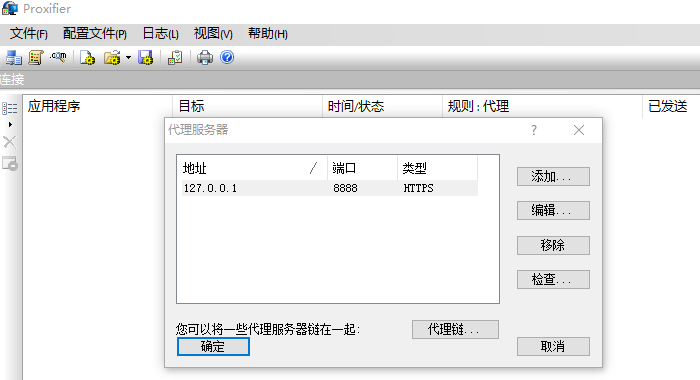The height and width of the screenshot is (380, 700).
Task: Click 应用程序 column header
Action: 97,106
